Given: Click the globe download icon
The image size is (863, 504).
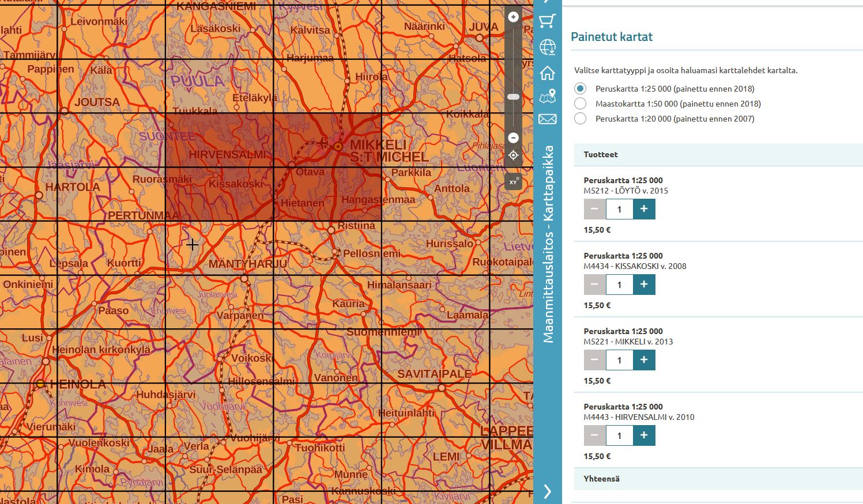Looking at the screenshot, I should (547, 47).
